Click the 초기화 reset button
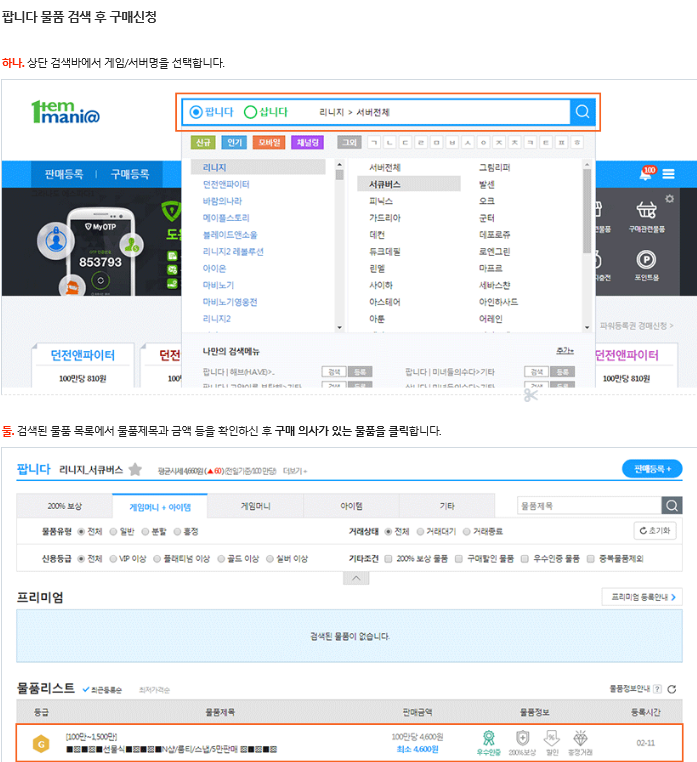The height and width of the screenshot is (762, 697). pos(655,531)
